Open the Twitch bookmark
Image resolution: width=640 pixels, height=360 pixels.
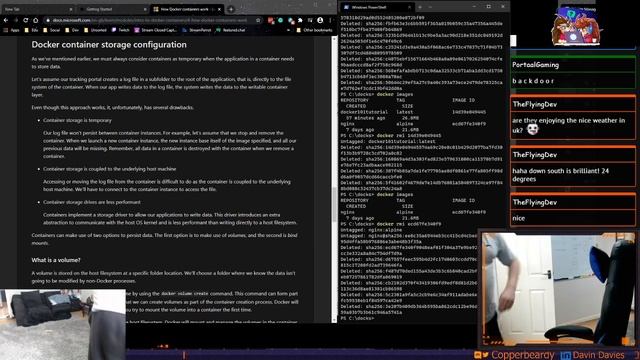coord(120,30)
